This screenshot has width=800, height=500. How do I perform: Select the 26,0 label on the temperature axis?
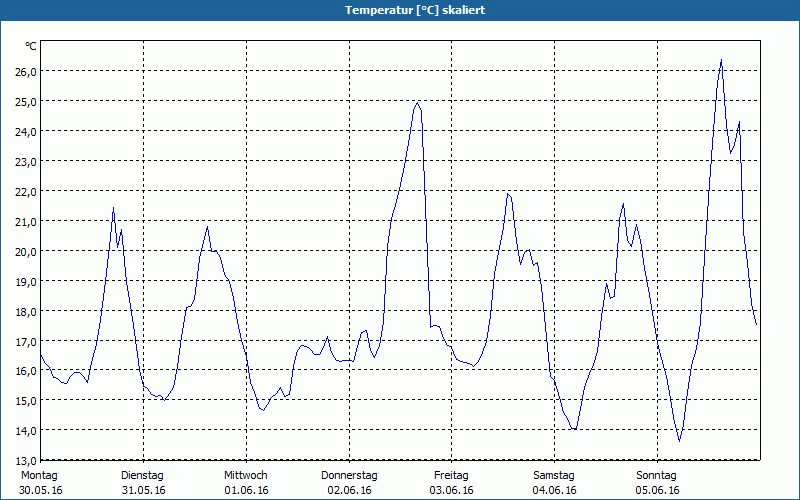pos(24,71)
